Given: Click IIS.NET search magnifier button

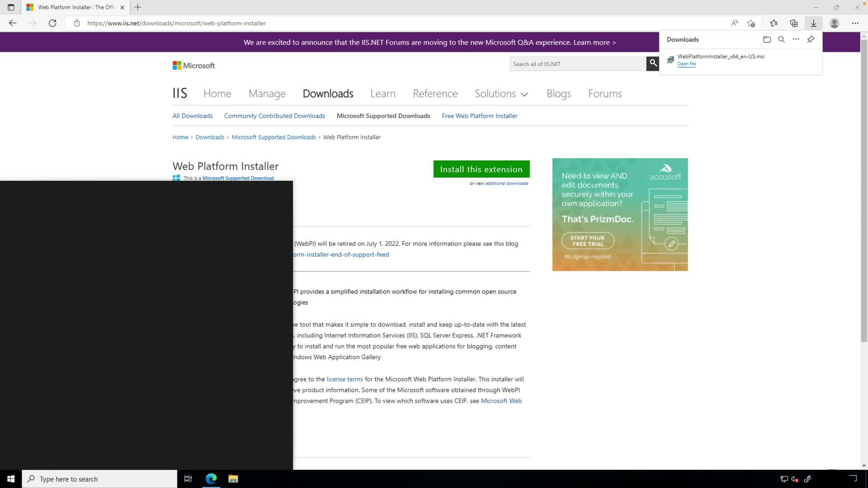Looking at the screenshot, I should [x=653, y=64].
